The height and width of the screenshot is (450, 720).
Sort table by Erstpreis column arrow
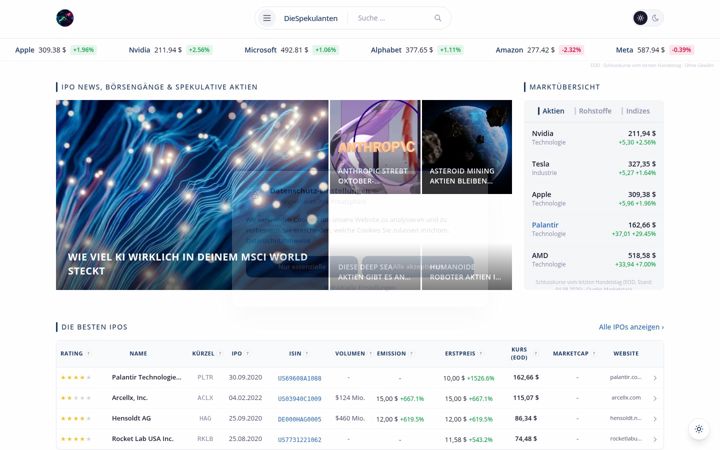click(x=481, y=354)
